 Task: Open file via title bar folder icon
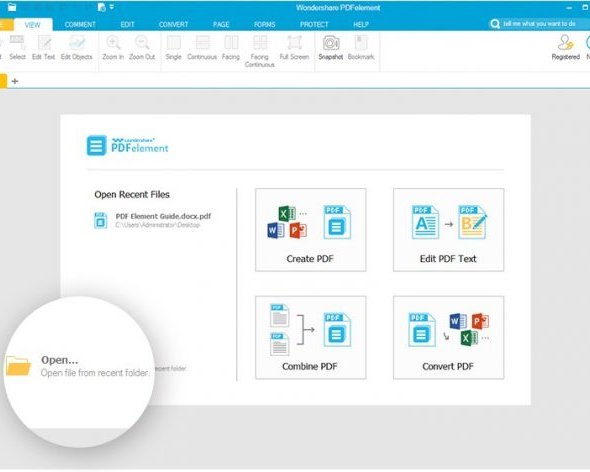coord(12,7)
